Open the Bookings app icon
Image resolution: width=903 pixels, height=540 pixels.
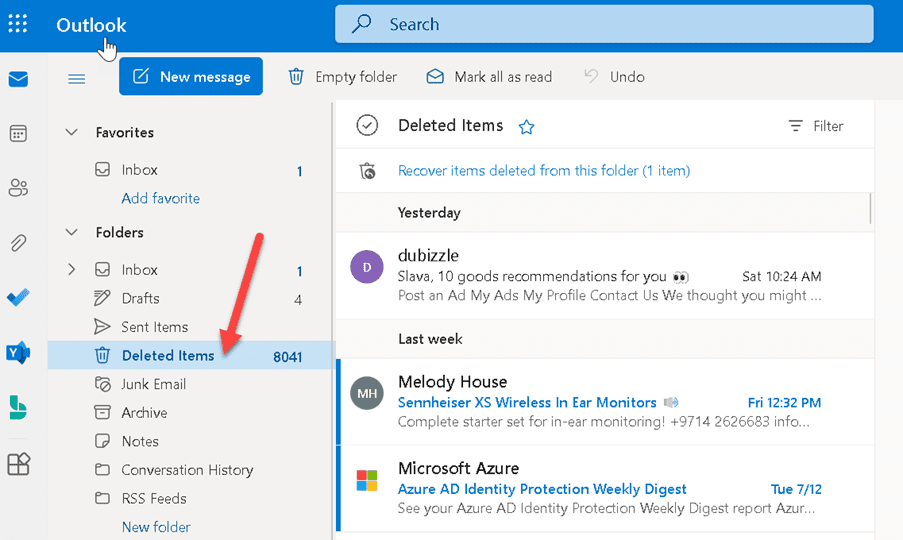click(x=18, y=408)
